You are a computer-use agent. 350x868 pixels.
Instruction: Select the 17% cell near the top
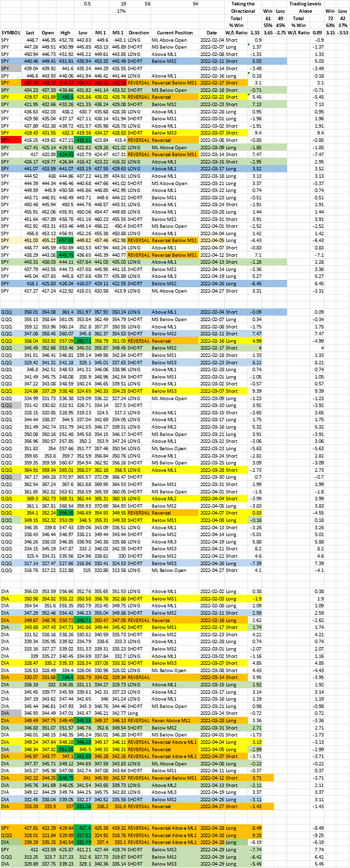[118, 11]
